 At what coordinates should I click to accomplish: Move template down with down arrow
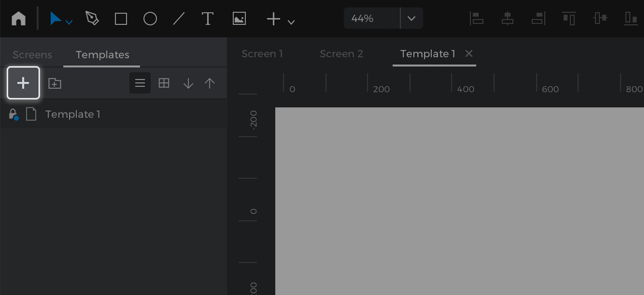tap(188, 83)
